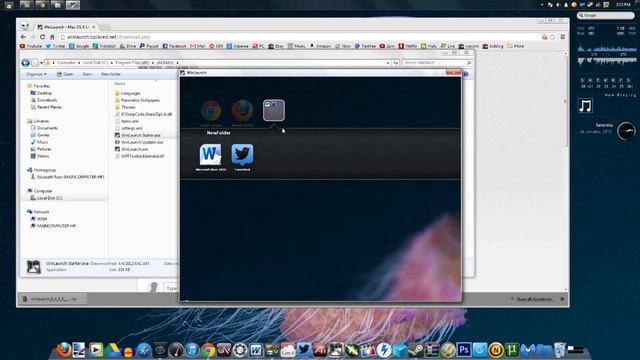Launch iTunes from the dock

pyautogui.click(x=192, y=350)
